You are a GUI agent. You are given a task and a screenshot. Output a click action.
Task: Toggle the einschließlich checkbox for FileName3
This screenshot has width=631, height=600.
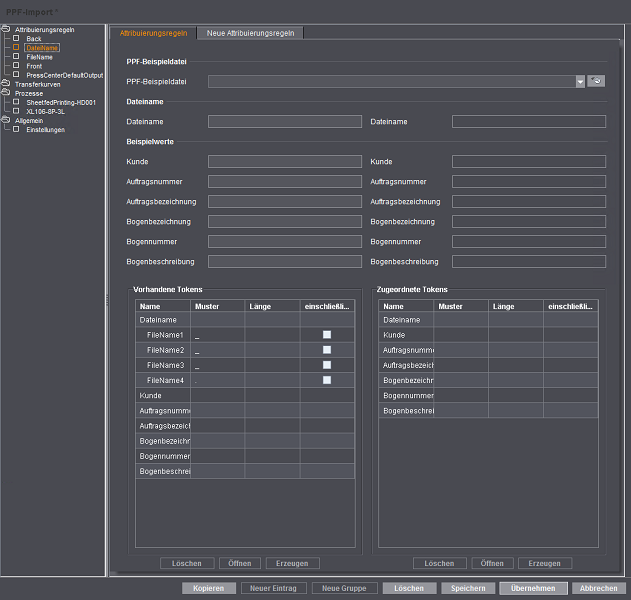(x=326, y=365)
